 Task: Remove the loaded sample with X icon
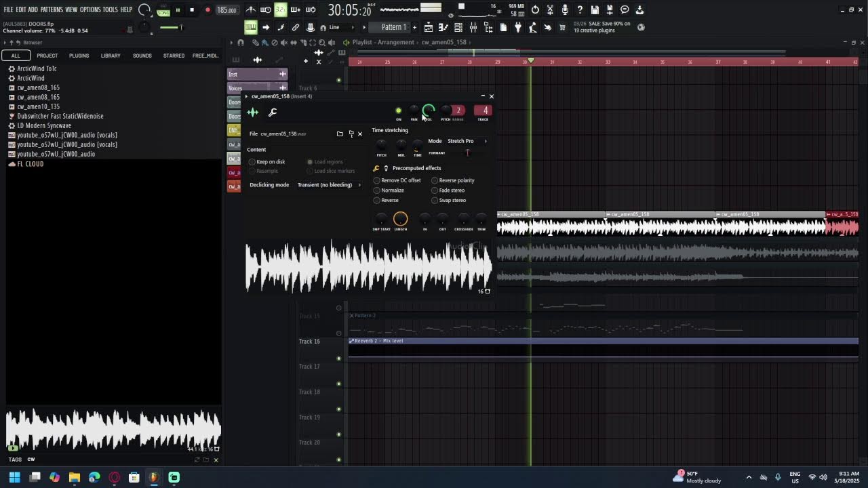(x=360, y=134)
